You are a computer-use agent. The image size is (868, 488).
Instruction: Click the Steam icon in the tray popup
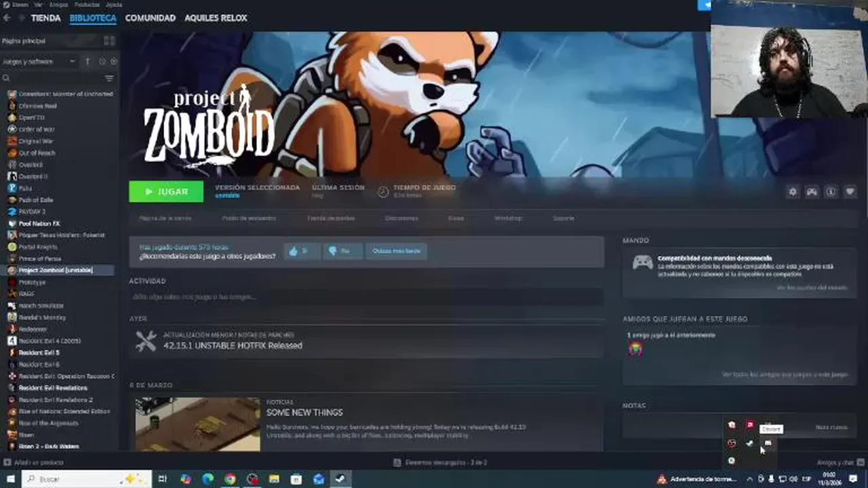pyautogui.click(x=749, y=443)
